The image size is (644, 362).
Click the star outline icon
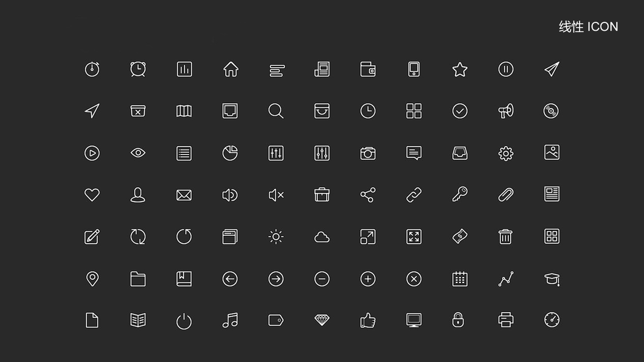459,69
